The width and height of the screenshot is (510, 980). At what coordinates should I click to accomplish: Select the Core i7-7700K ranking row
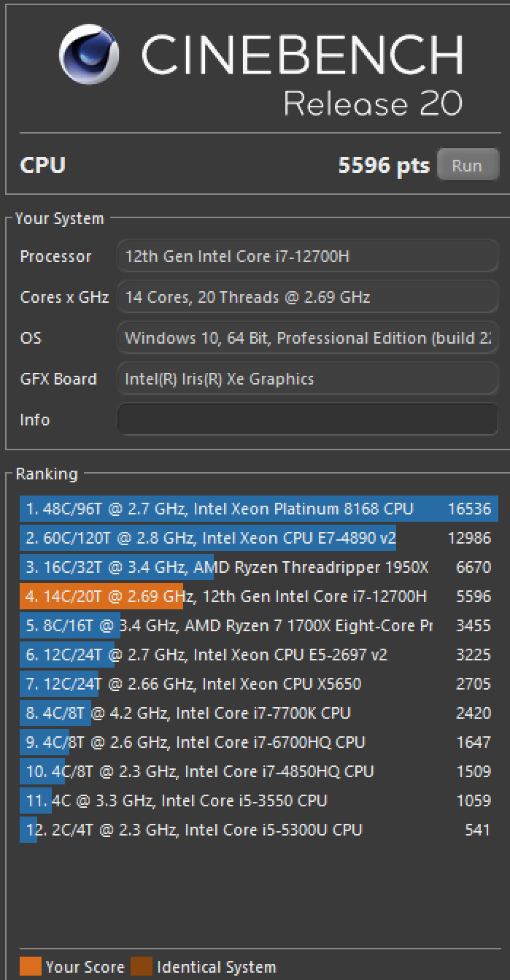[258, 713]
